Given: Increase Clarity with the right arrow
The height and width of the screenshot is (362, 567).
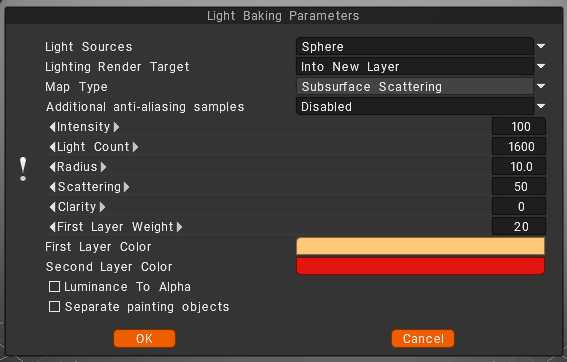Looking at the screenshot, I should [x=103, y=207].
